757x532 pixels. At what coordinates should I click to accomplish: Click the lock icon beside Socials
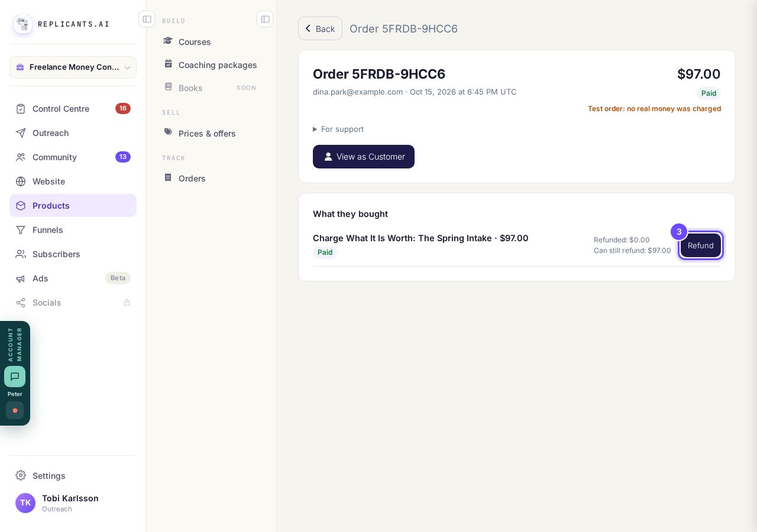[x=127, y=303]
